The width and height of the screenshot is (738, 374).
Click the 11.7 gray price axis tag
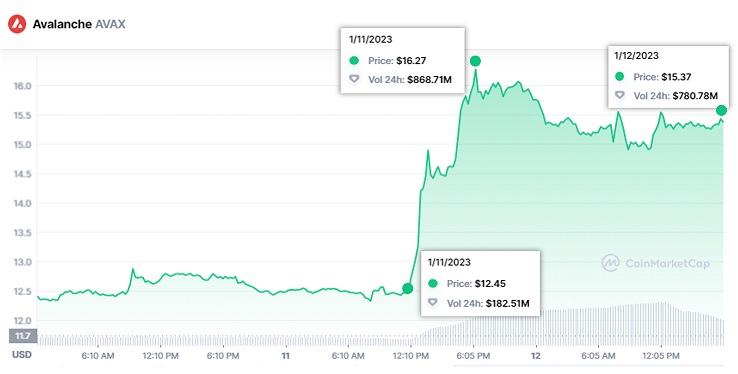coord(23,336)
